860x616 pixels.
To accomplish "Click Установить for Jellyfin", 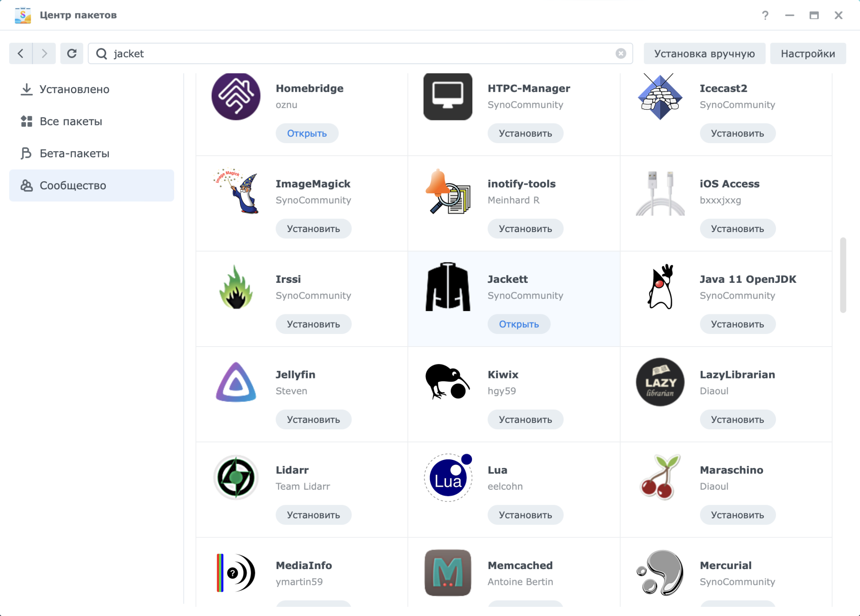I will [313, 420].
